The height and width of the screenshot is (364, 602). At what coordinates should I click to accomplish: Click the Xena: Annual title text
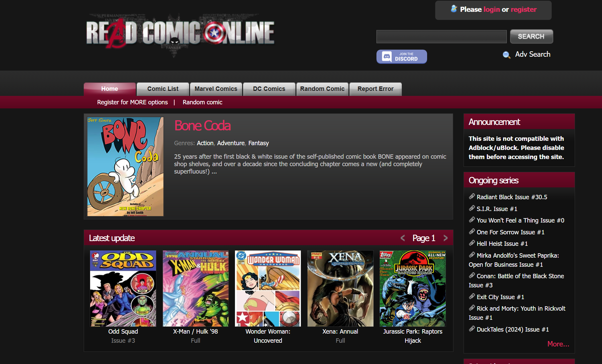(x=340, y=332)
